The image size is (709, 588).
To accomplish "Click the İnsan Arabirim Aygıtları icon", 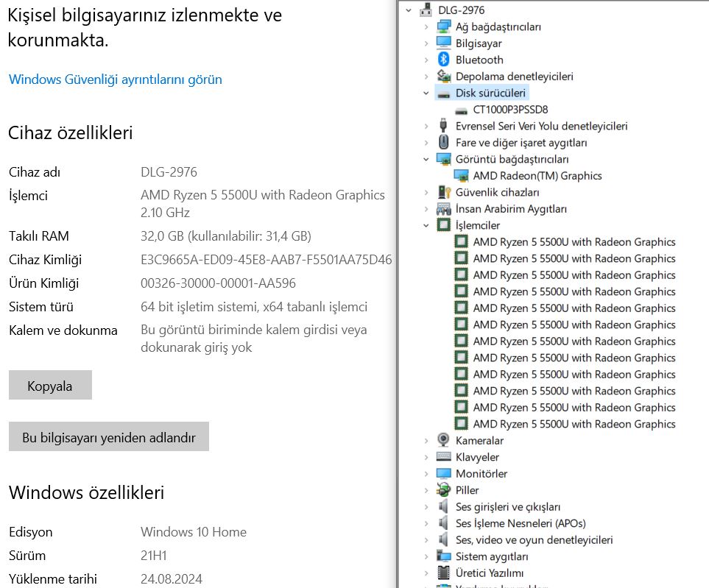I will (x=443, y=209).
